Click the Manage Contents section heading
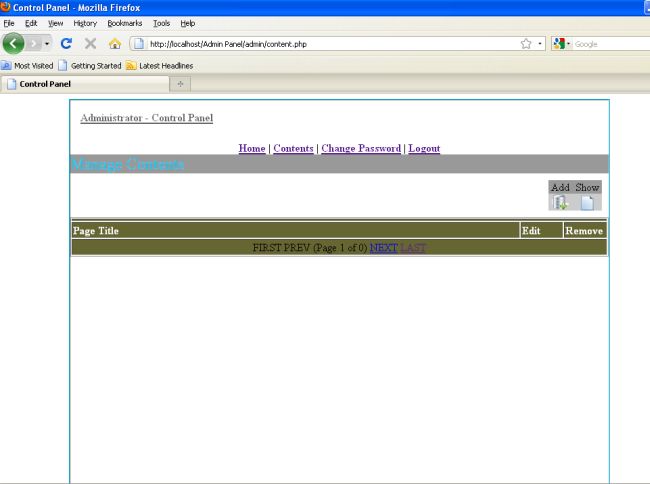Viewport: 650px width, 484px height. (x=128, y=164)
